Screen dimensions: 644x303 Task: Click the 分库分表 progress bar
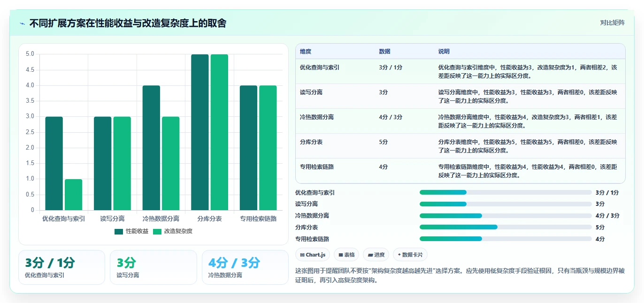pyautogui.click(x=506, y=227)
